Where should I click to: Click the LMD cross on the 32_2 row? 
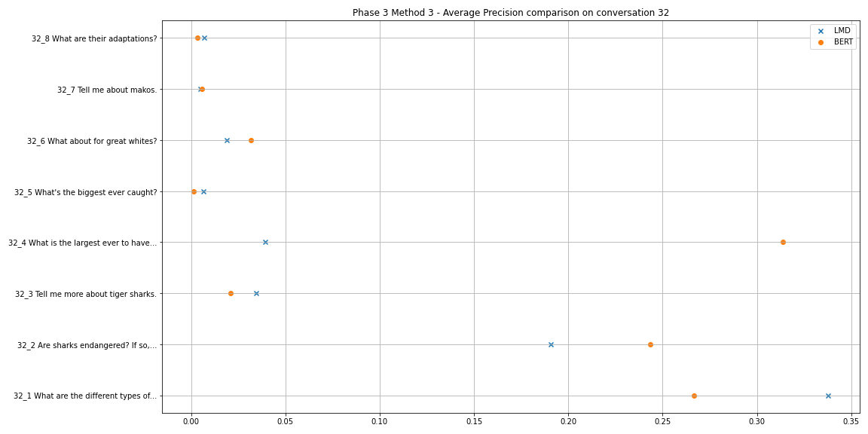coord(551,344)
